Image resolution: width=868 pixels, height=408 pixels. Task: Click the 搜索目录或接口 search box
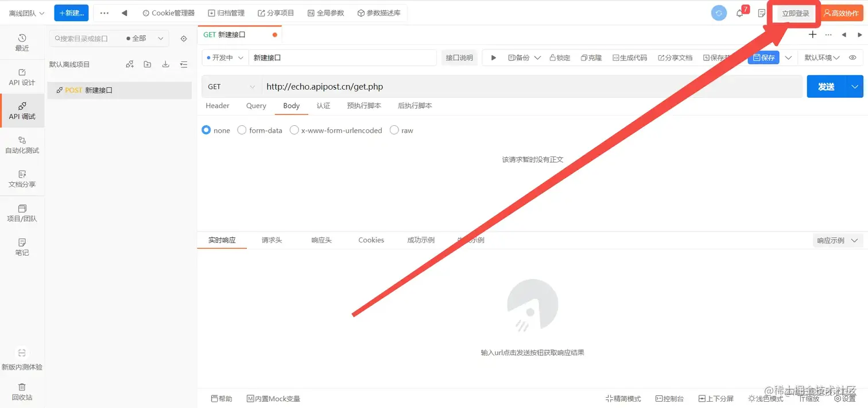(x=86, y=39)
